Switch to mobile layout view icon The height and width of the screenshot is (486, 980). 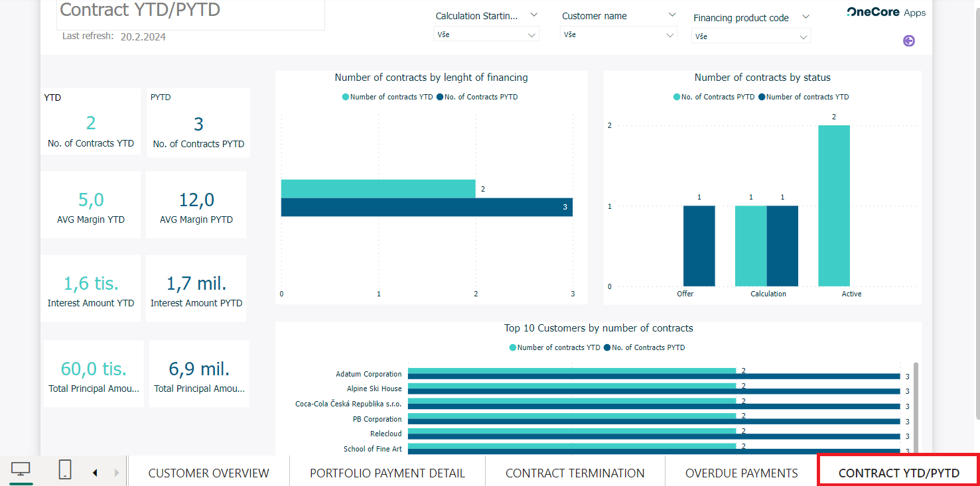point(65,469)
